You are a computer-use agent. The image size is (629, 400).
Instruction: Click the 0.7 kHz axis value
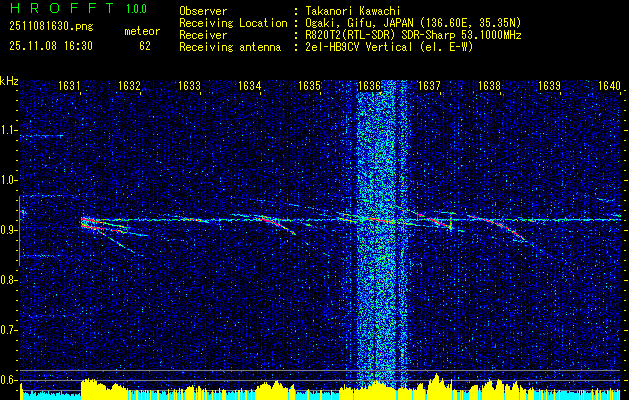(9, 330)
